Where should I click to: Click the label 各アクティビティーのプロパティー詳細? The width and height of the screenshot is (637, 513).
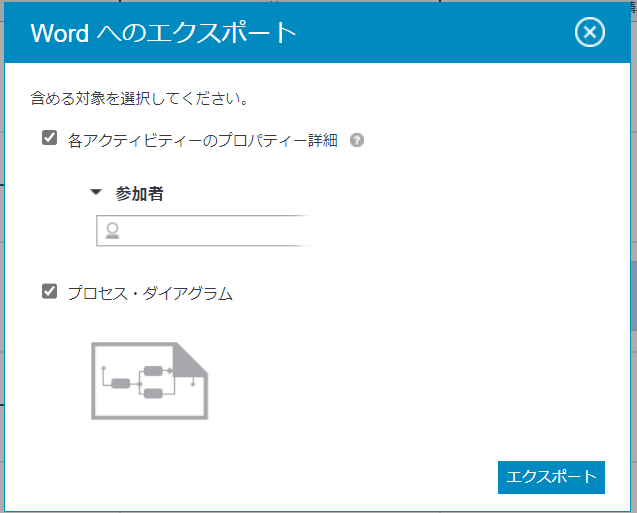coord(203,141)
